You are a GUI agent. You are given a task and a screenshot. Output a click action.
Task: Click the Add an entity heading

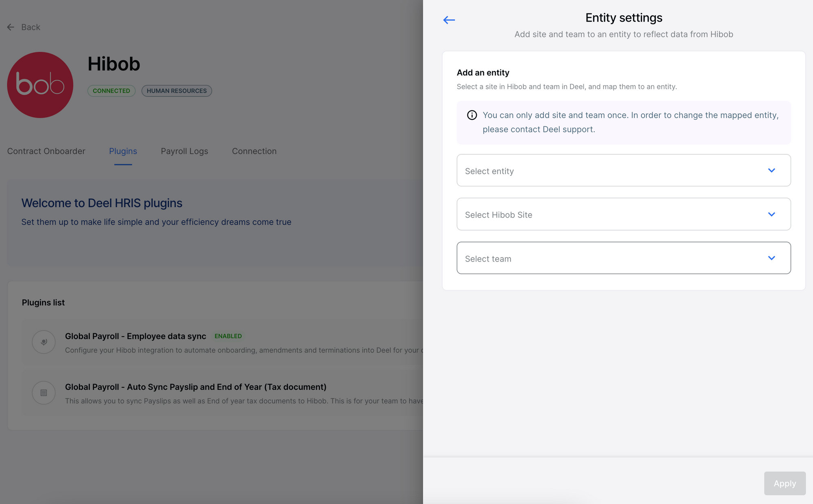click(x=483, y=73)
